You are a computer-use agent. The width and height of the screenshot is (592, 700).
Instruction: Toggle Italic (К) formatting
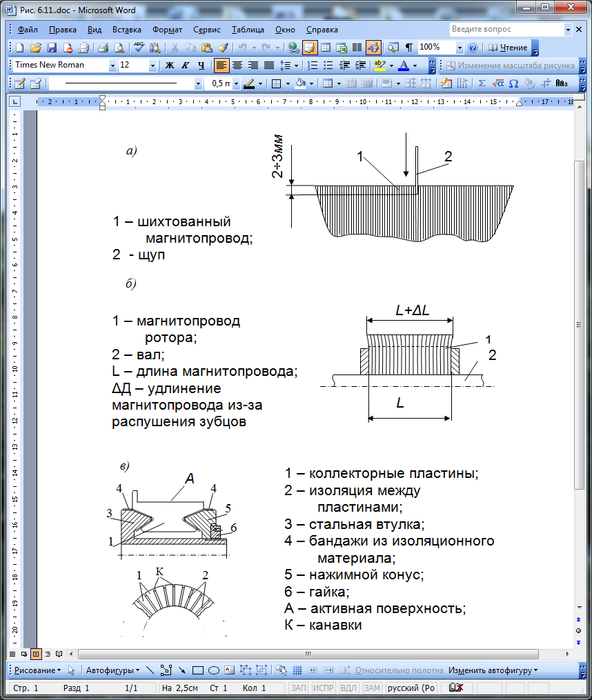tap(186, 66)
